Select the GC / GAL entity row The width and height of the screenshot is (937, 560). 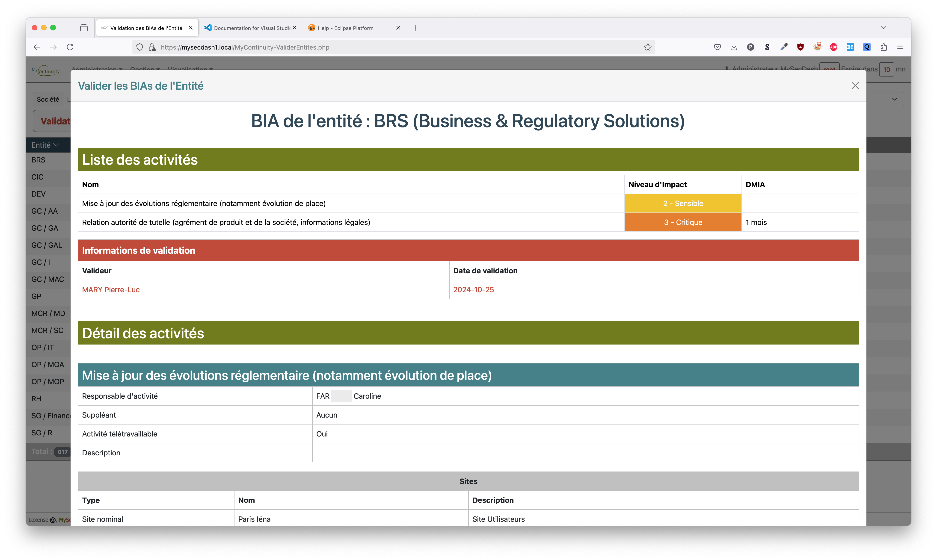48,245
